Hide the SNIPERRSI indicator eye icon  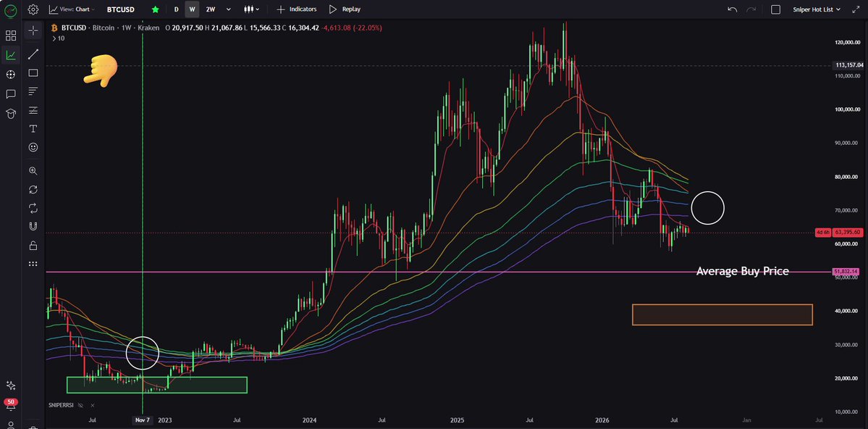(81, 406)
